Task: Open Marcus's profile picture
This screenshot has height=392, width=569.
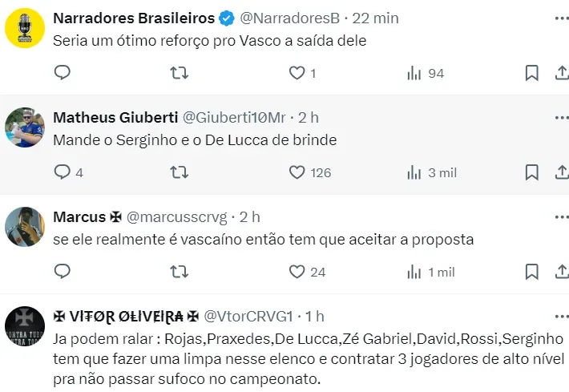Action: pyautogui.click(x=25, y=228)
